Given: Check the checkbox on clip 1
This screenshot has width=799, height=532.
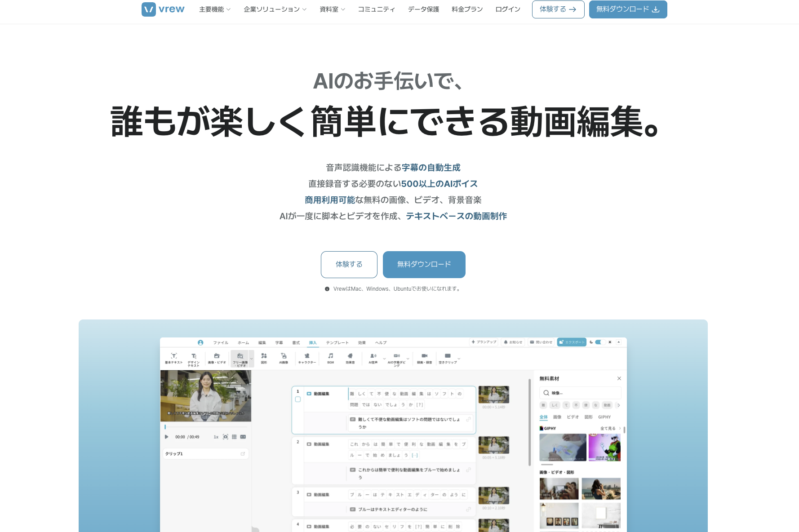Looking at the screenshot, I should [298, 399].
